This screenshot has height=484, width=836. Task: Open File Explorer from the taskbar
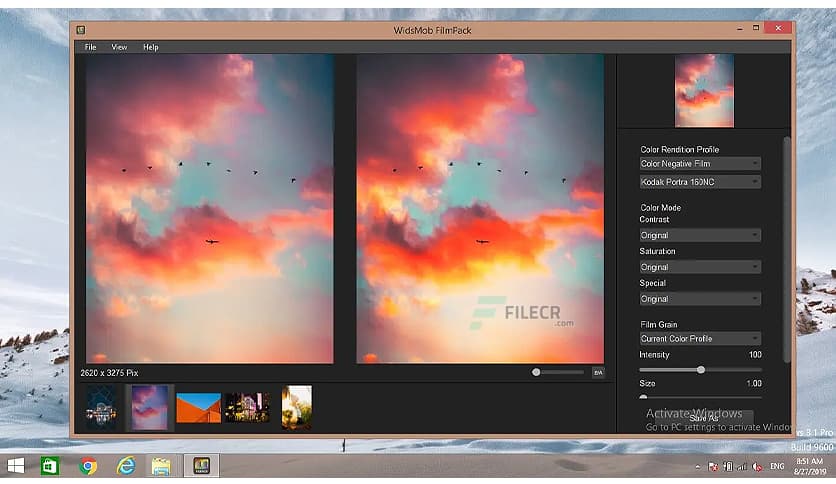click(x=161, y=466)
